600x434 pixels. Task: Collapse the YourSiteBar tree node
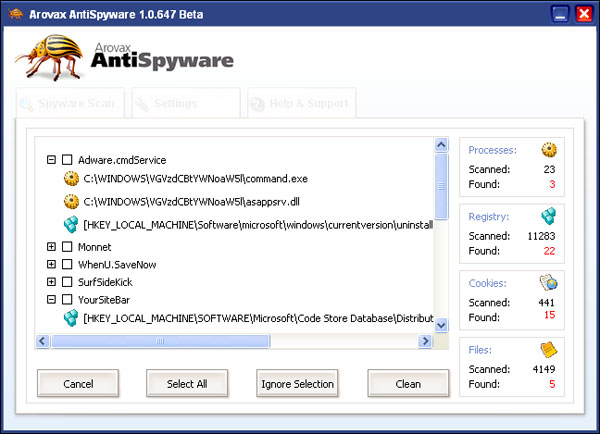pos(51,299)
